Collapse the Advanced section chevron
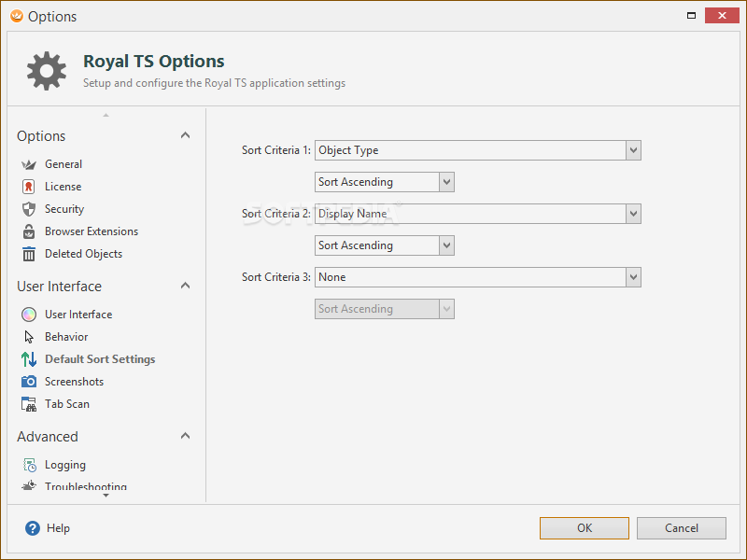 click(x=185, y=436)
